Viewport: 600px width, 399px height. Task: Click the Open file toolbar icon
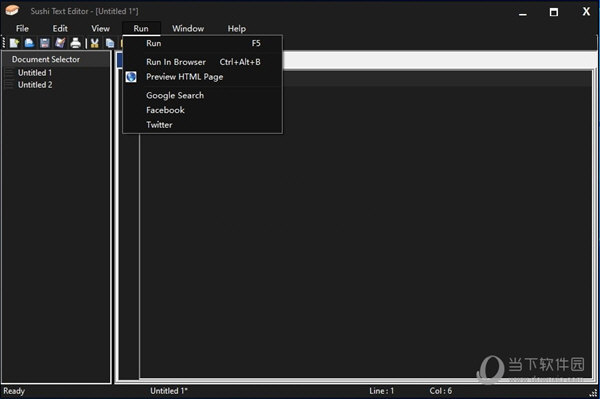pyautogui.click(x=29, y=43)
